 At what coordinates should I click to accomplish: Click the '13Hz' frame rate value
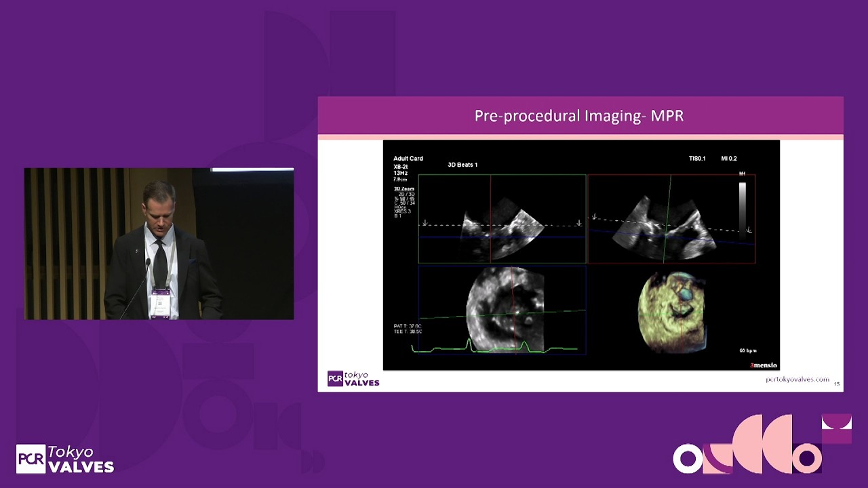tap(400, 173)
